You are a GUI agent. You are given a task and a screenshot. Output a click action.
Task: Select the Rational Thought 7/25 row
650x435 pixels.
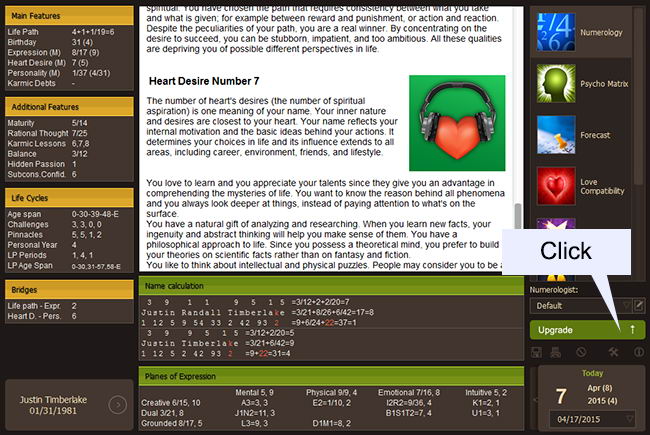(x=69, y=133)
